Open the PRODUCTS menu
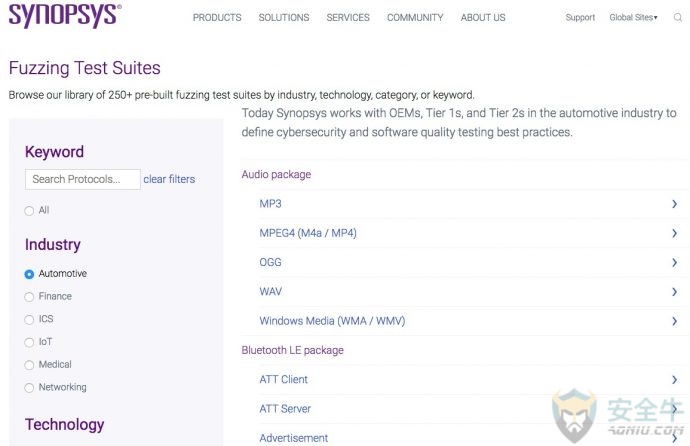Viewport: 690px width, 446px height. pyautogui.click(x=217, y=18)
